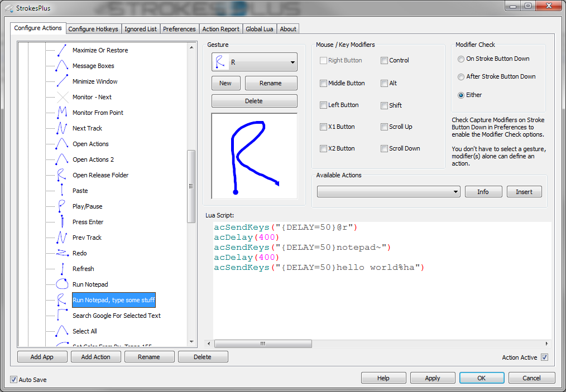The width and height of the screenshot is (566, 392).
Task: Open the Preferences tab
Action: pyautogui.click(x=179, y=29)
